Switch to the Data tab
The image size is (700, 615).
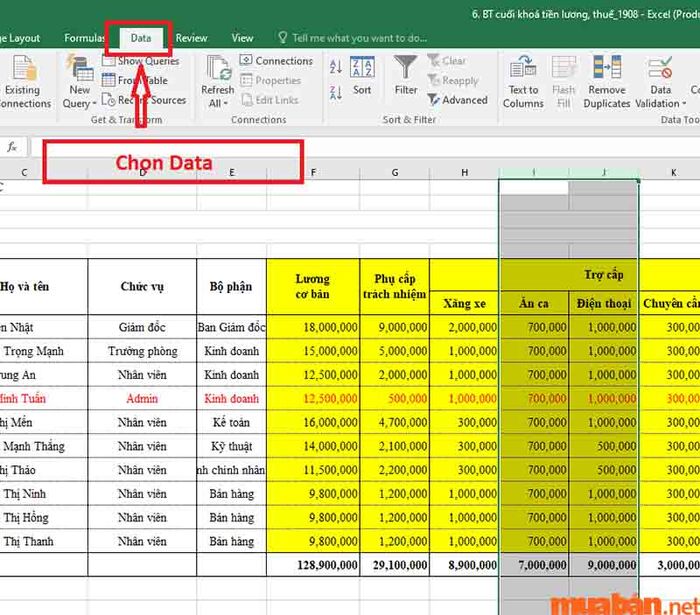coord(141,38)
